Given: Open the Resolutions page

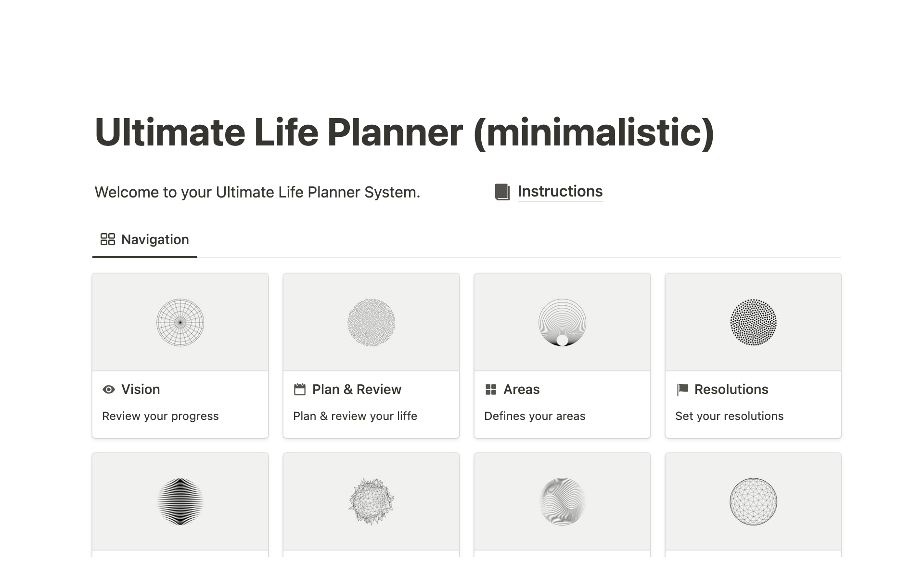Looking at the screenshot, I should point(731,389).
